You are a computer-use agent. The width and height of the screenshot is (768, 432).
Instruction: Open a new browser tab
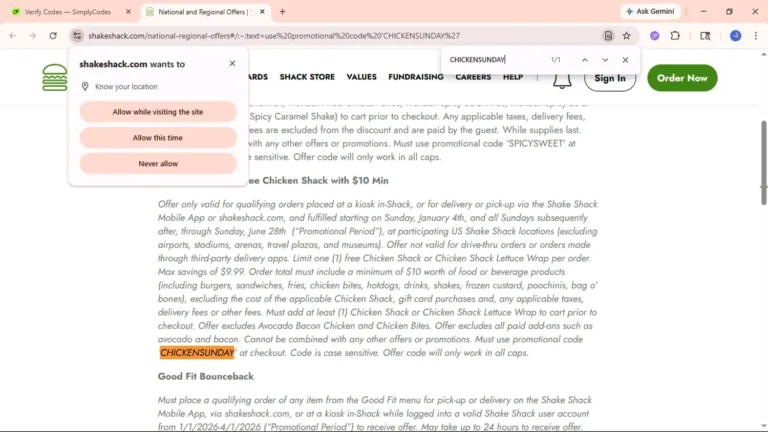(x=282, y=12)
